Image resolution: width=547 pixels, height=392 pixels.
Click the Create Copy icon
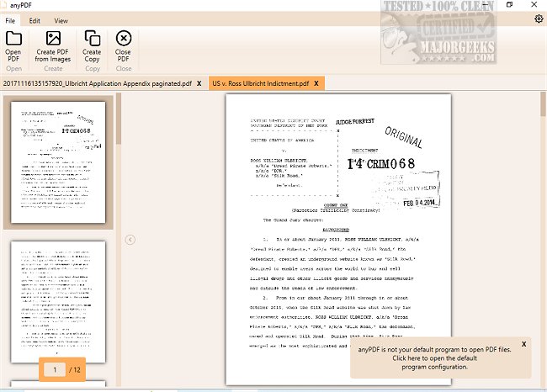92,38
